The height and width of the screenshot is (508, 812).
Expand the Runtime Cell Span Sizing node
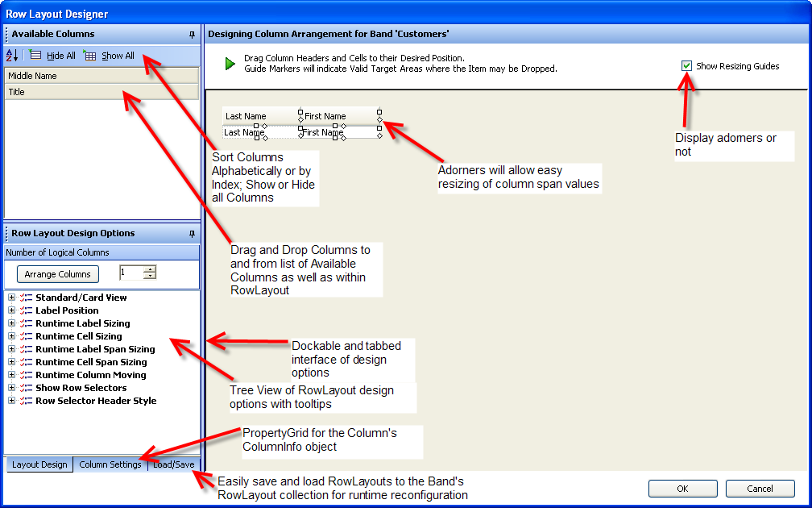[11, 362]
